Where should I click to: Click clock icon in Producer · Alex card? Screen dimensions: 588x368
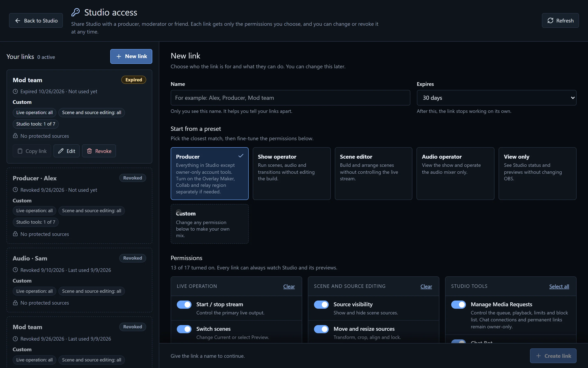(15, 190)
